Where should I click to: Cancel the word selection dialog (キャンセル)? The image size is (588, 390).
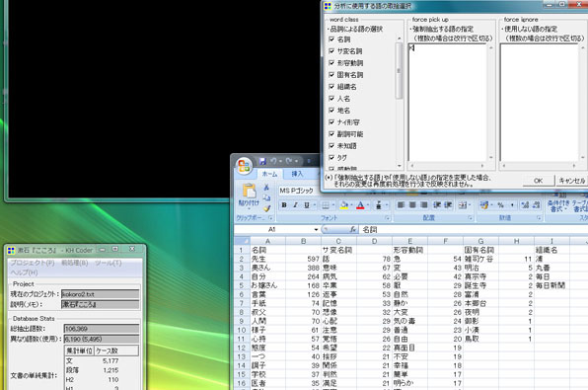click(x=572, y=181)
